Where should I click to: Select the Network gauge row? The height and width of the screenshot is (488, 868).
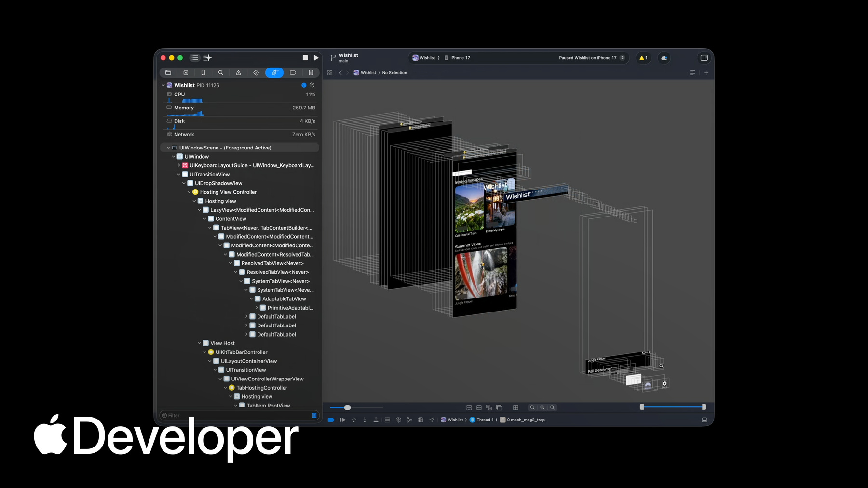[241, 135]
